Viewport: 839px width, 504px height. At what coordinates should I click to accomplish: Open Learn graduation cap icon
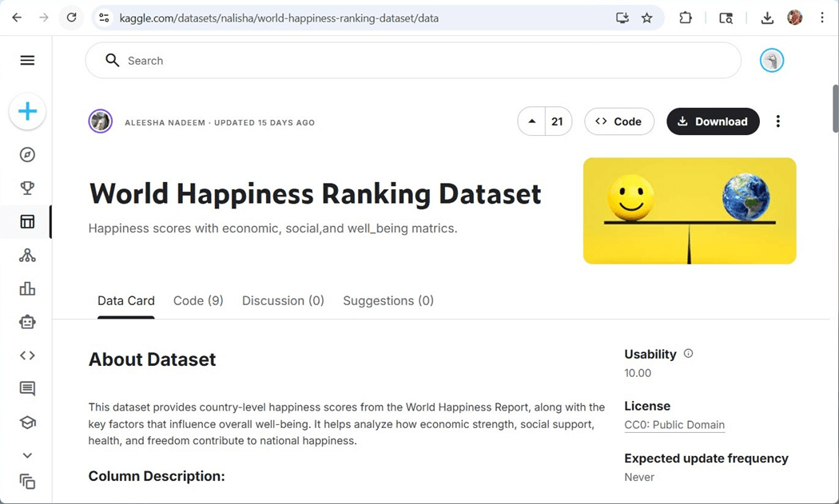click(27, 423)
